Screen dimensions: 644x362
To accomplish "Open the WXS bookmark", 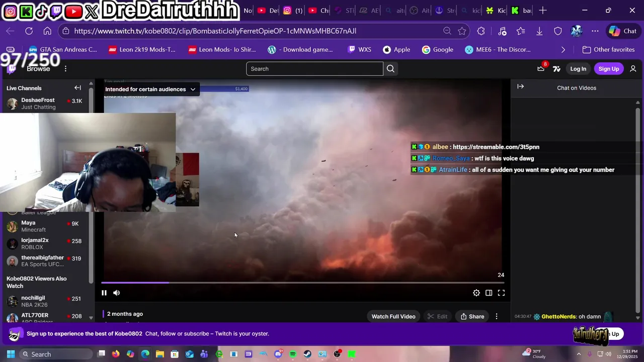I will tap(359, 50).
